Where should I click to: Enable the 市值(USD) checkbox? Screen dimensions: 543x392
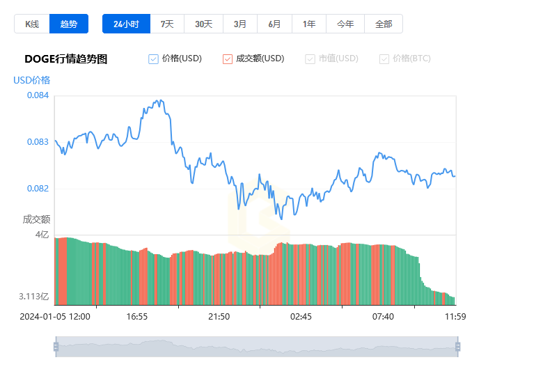coord(310,59)
